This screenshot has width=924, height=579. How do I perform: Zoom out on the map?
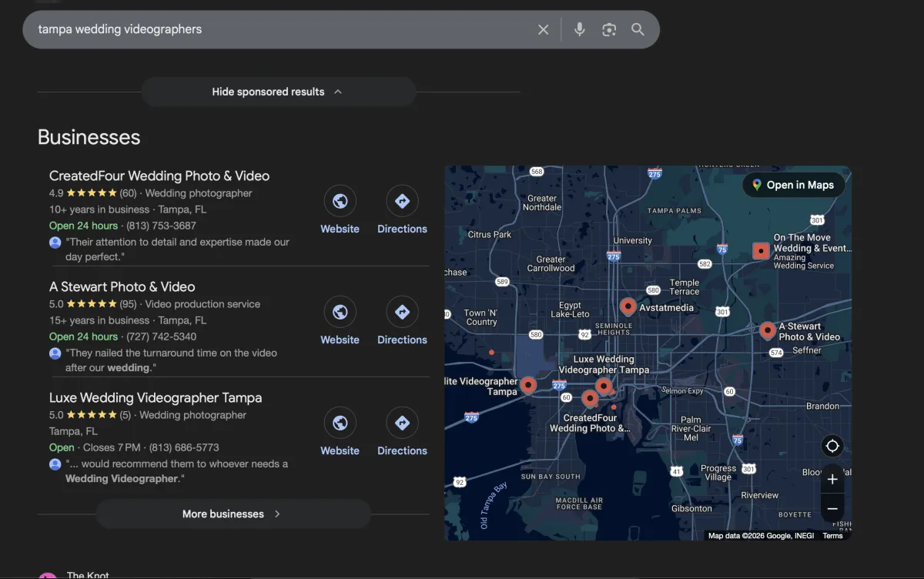[x=832, y=509]
